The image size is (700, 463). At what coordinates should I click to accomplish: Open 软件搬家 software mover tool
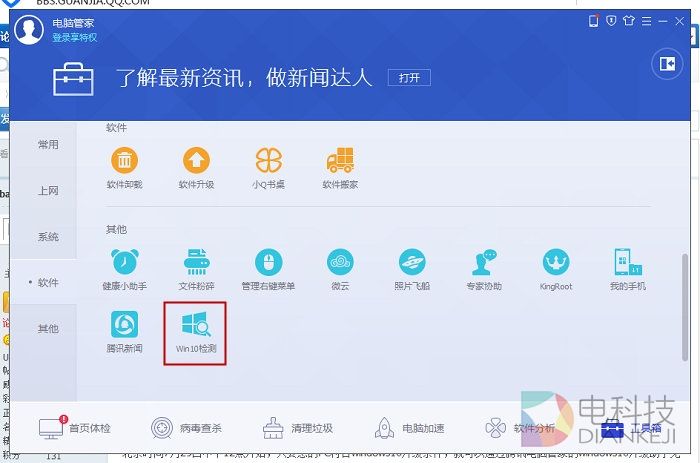pyautogui.click(x=340, y=168)
